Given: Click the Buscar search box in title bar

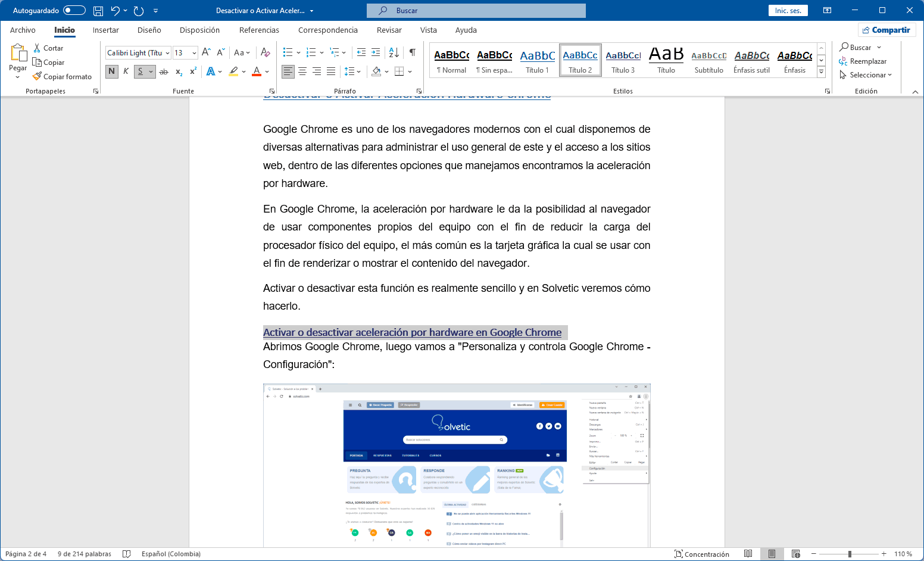Looking at the screenshot, I should click(476, 11).
